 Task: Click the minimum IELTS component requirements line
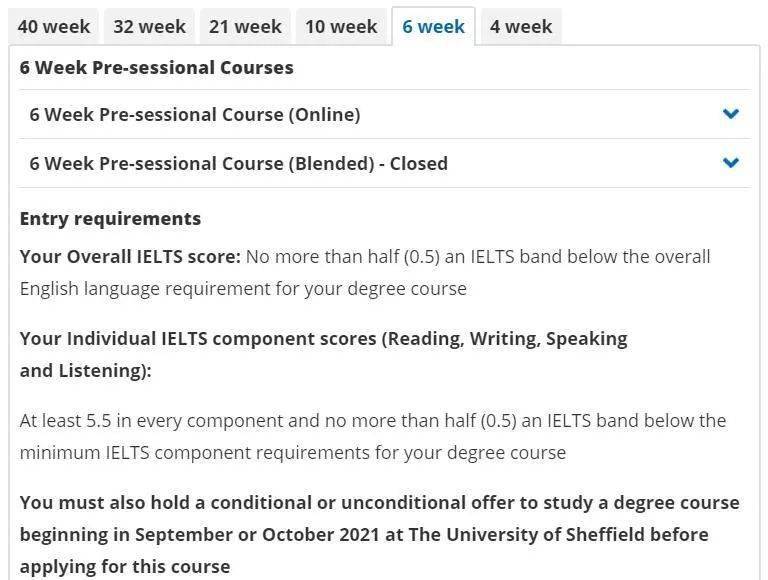pos(293,453)
